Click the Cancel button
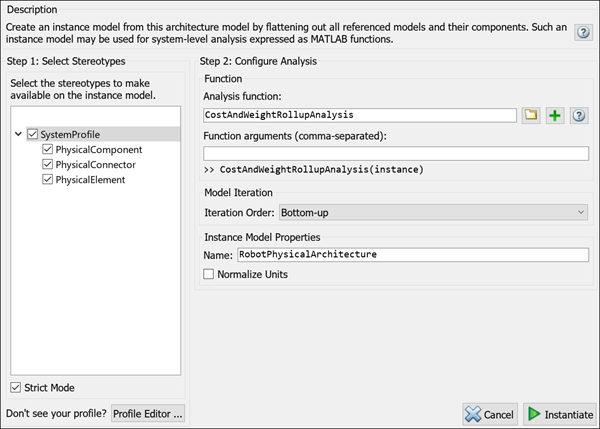Screen dimensions: 600x429 click(489, 414)
